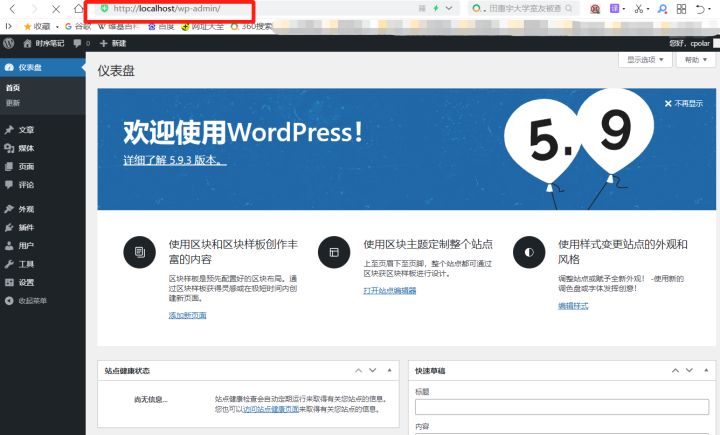
Task: Click the browser back arrow
Action: 12,9
